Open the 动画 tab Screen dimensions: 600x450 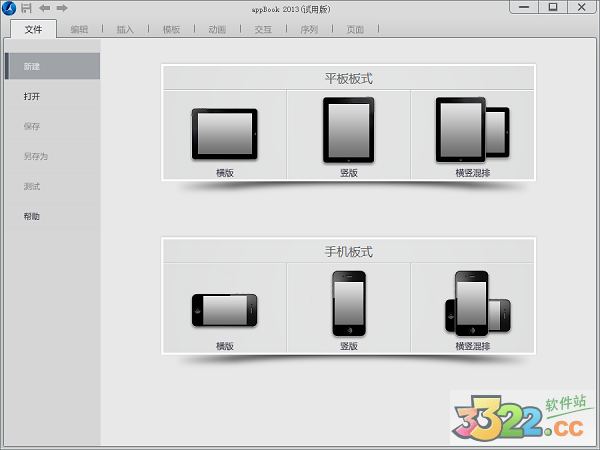click(217, 29)
